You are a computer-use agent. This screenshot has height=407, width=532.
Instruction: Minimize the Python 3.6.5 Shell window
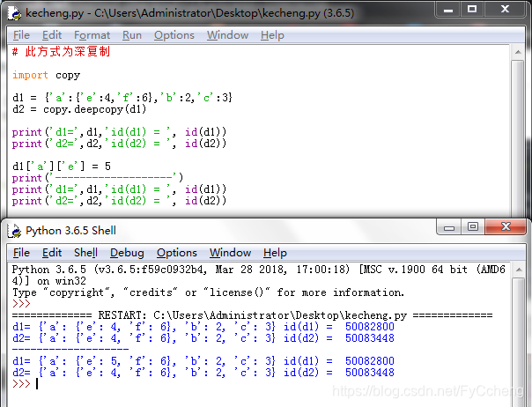click(448, 226)
